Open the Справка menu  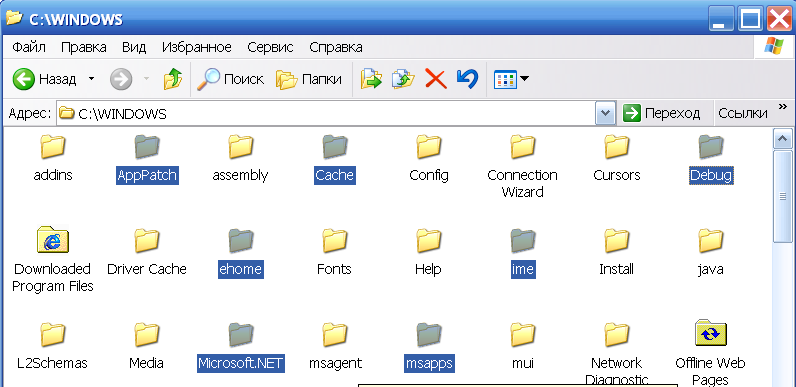[x=336, y=47]
